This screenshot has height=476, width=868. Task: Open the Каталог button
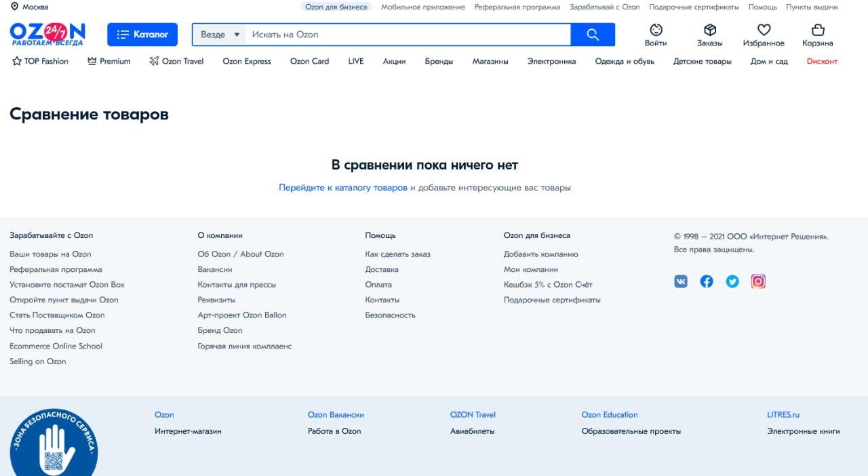click(x=142, y=35)
